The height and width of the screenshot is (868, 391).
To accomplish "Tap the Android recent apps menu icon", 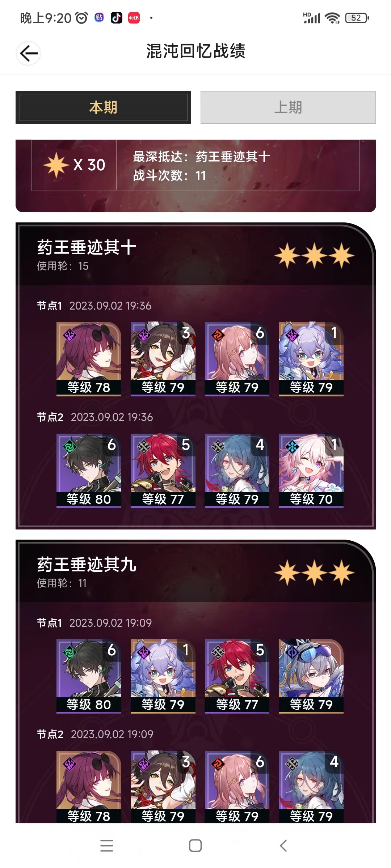I will click(x=107, y=846).
